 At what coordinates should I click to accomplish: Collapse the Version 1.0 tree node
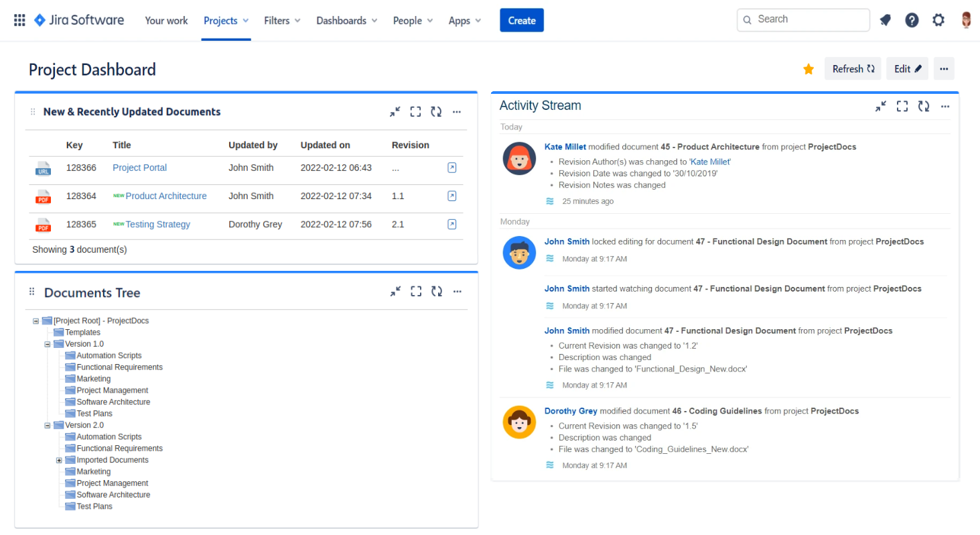click(48, 344)
